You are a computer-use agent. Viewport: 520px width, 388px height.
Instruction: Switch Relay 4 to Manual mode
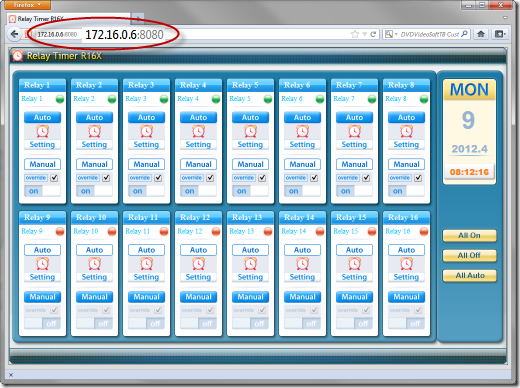point(198,164)
